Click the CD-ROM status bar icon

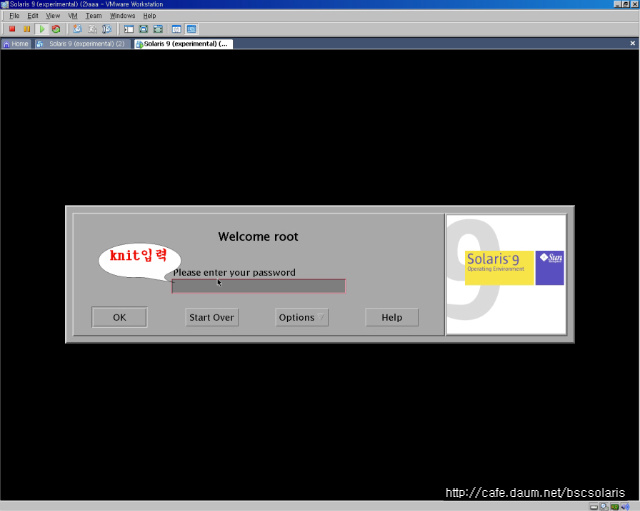pyautogui.click(x=604, y=507)
